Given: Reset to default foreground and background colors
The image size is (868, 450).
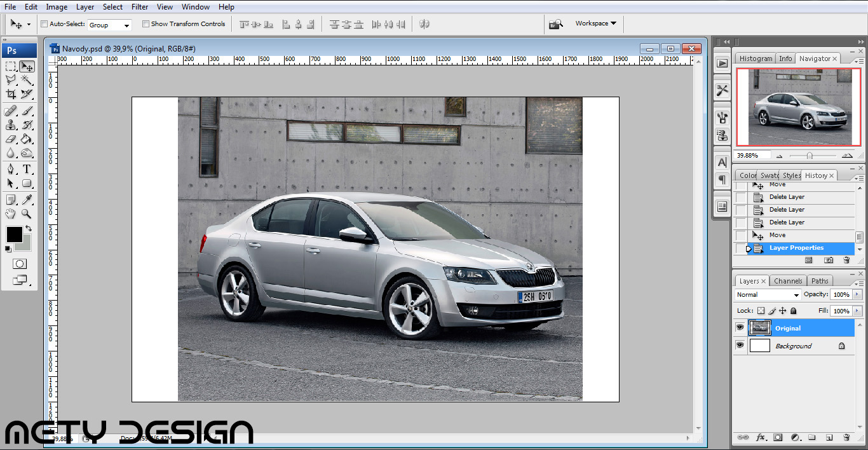Looking at the screenshot, I should 8,249.
